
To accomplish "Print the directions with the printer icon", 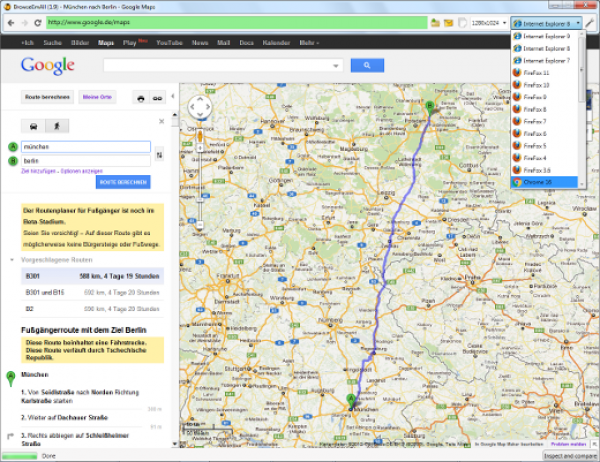I will click(141, 98).
